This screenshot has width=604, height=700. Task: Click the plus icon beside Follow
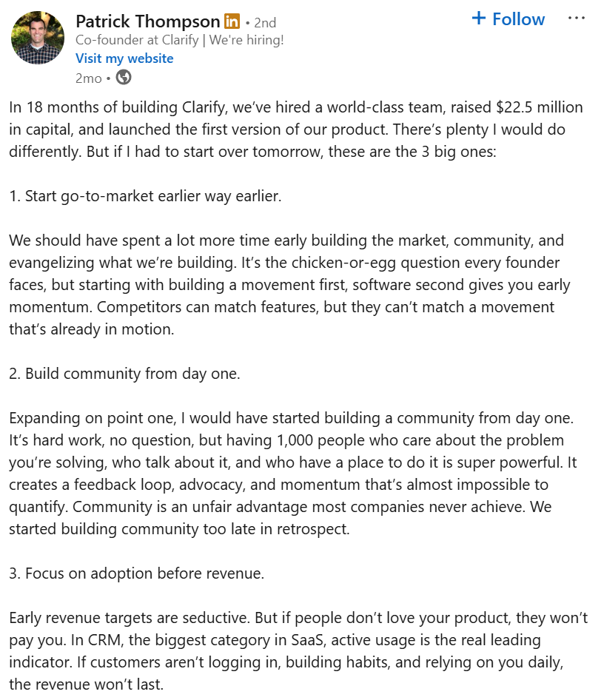[480, 18]
